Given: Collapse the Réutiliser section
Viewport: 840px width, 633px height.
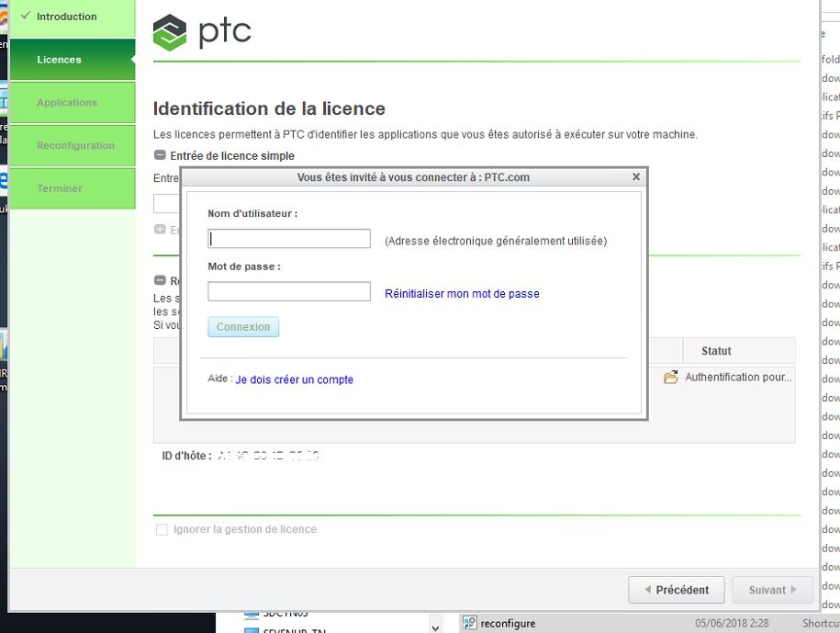Looking at the screenshot, I should [x=162, y=280].
